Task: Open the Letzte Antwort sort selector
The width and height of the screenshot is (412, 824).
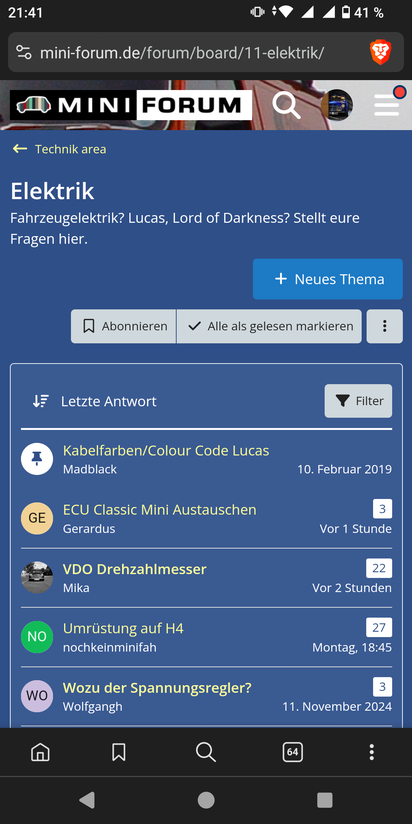Action: [x=94, y=401]
